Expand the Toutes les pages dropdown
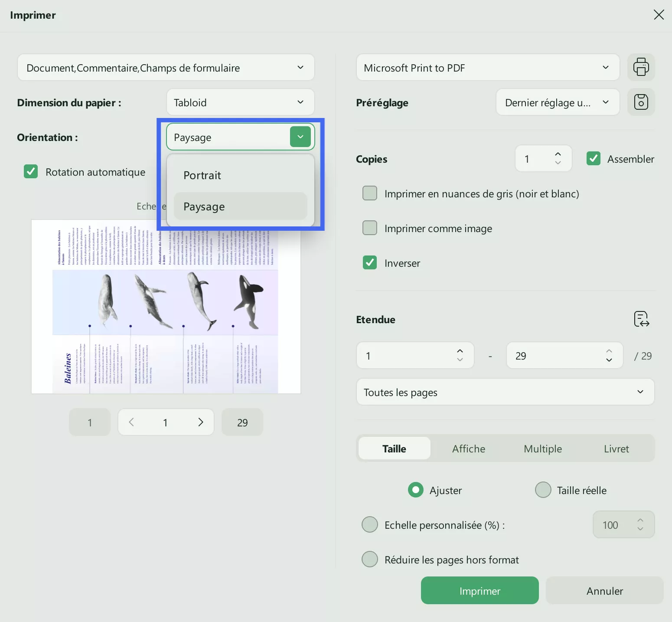The height and width of the screenshot is (622, 672). pyautogui.click(x=505, y=392)
